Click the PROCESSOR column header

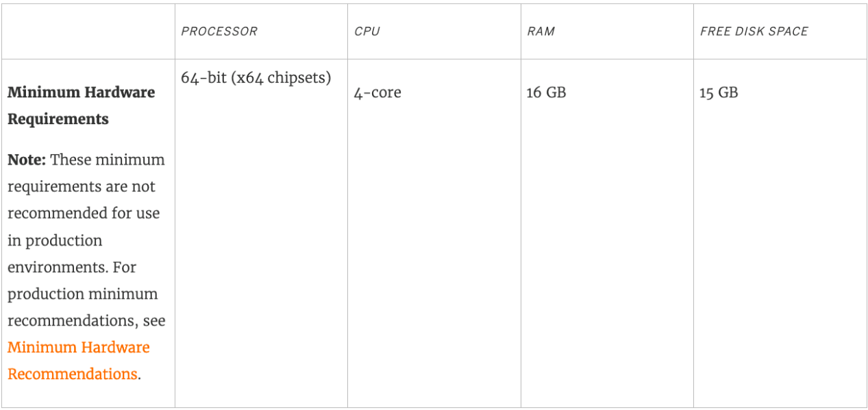(219, 32)
